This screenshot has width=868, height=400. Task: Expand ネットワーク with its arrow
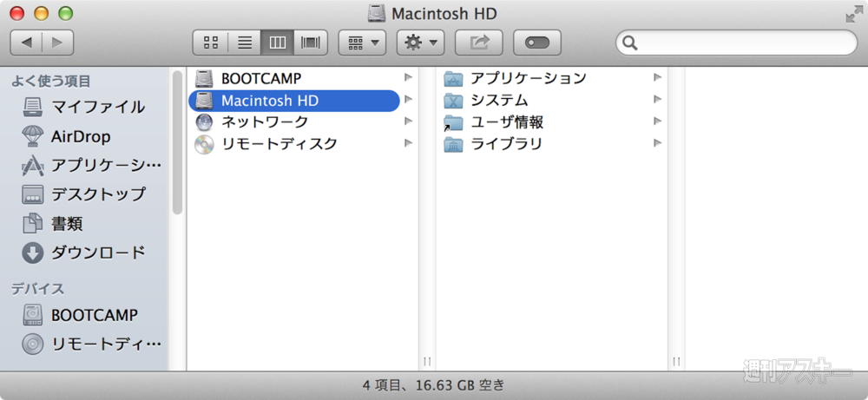pos(409,121)
